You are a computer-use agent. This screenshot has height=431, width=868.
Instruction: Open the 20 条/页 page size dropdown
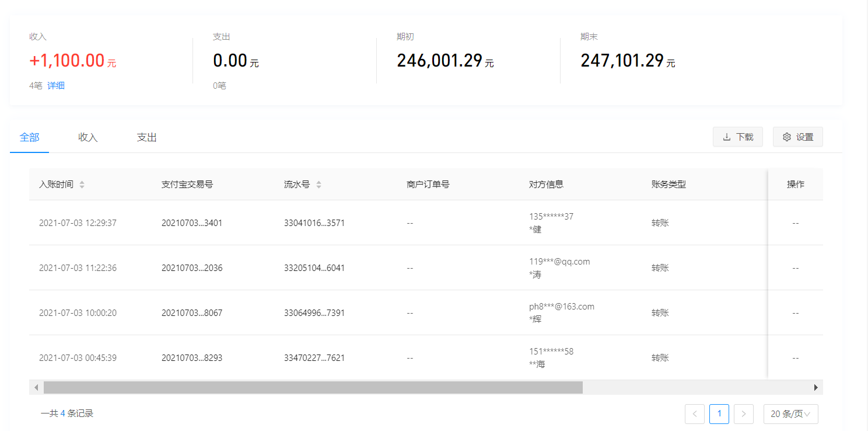pos(790,414)
